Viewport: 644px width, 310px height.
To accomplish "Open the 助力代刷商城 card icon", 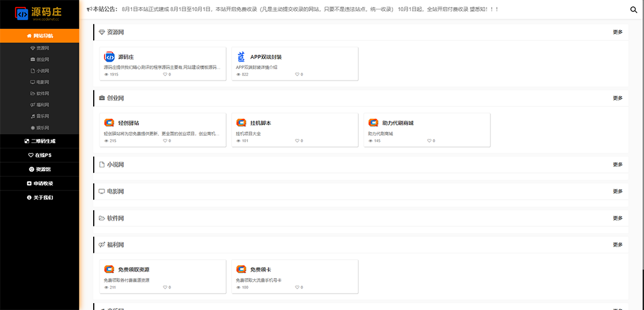I will (374, 123).
